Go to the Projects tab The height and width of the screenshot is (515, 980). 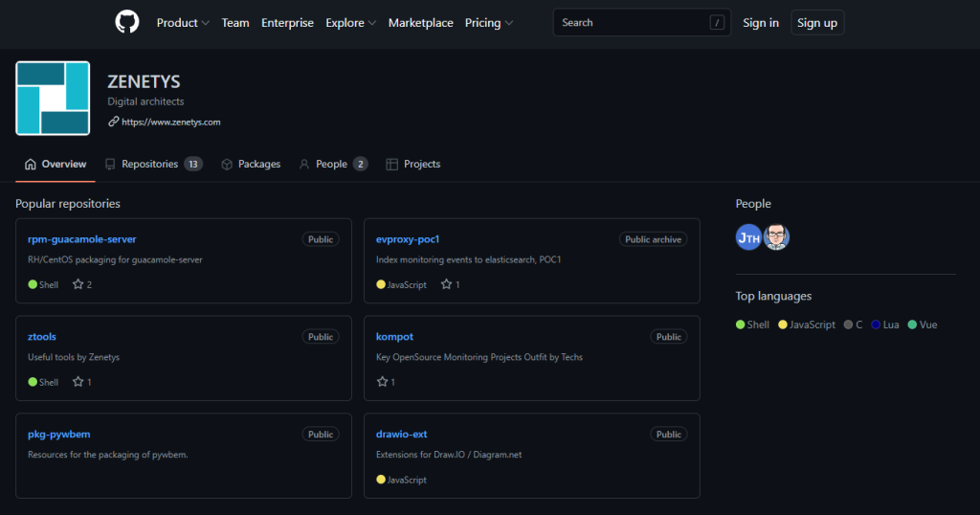pyautogui.click(x=413, y=165)
